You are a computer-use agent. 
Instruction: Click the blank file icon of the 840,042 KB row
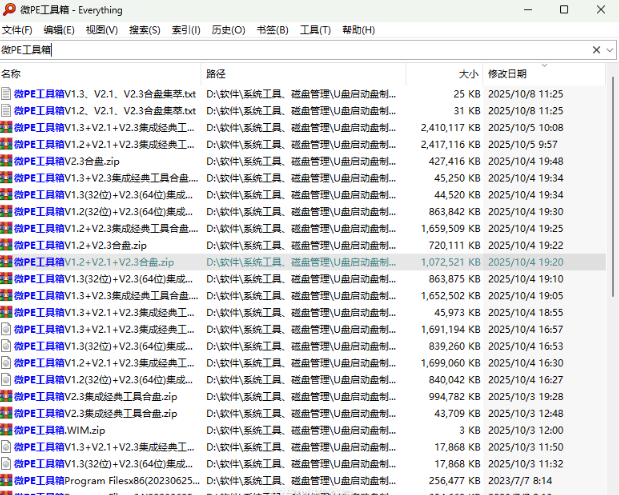click(x=6, y=380)
